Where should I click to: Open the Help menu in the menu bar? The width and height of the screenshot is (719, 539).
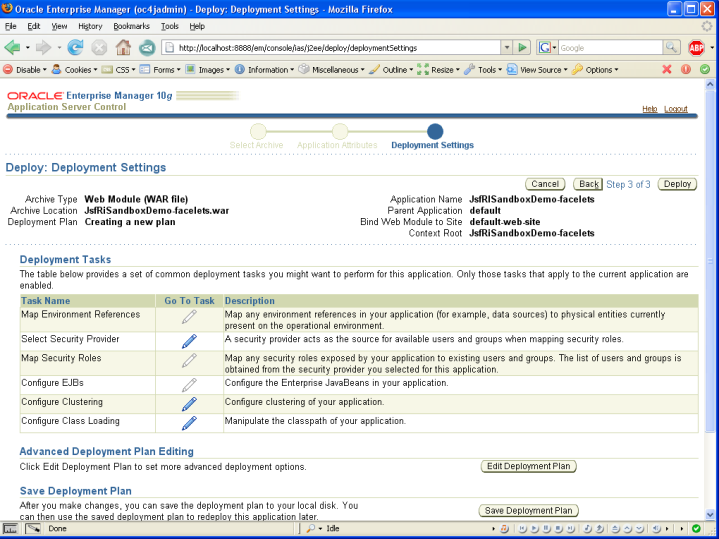tap(197, 26)
